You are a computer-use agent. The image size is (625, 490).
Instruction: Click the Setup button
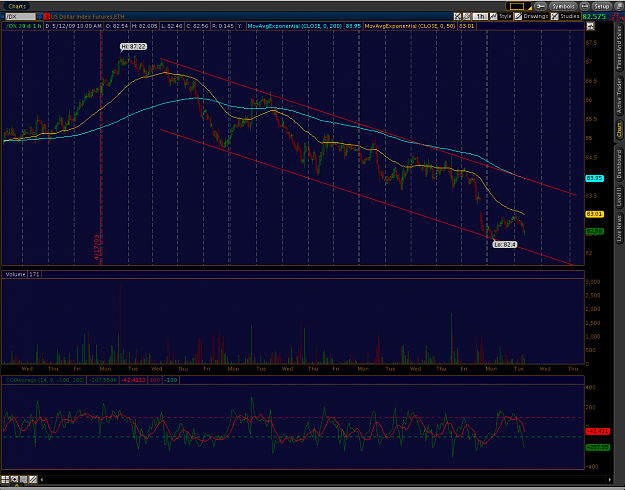coord(601,6)
